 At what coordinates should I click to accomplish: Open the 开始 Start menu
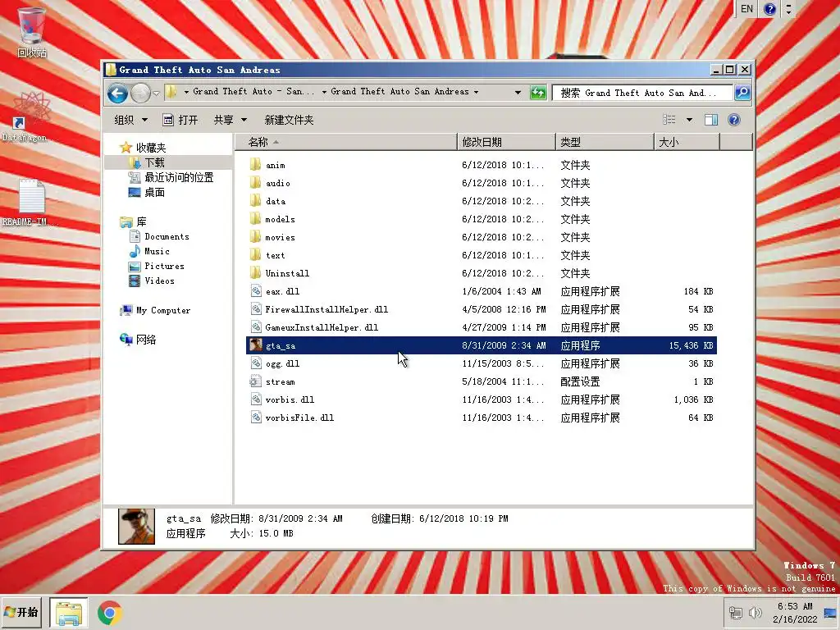pyautogui.click(x=21, y=612)
